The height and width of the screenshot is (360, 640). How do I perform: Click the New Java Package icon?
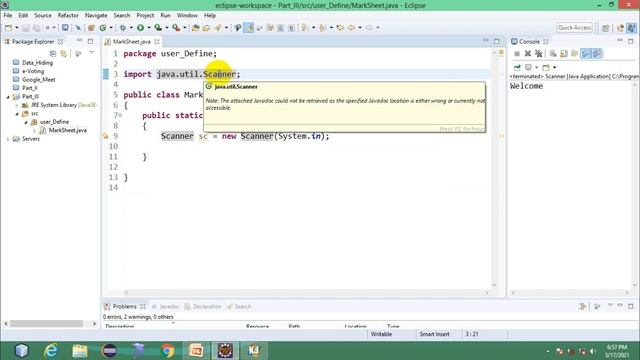91,28
